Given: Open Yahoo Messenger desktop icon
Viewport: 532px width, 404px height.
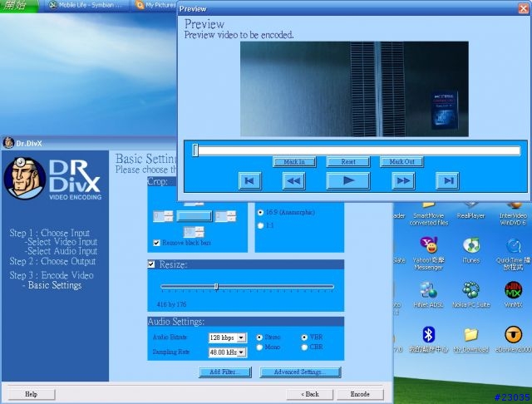Looking at the screenshot, I should tap(428, 254).
